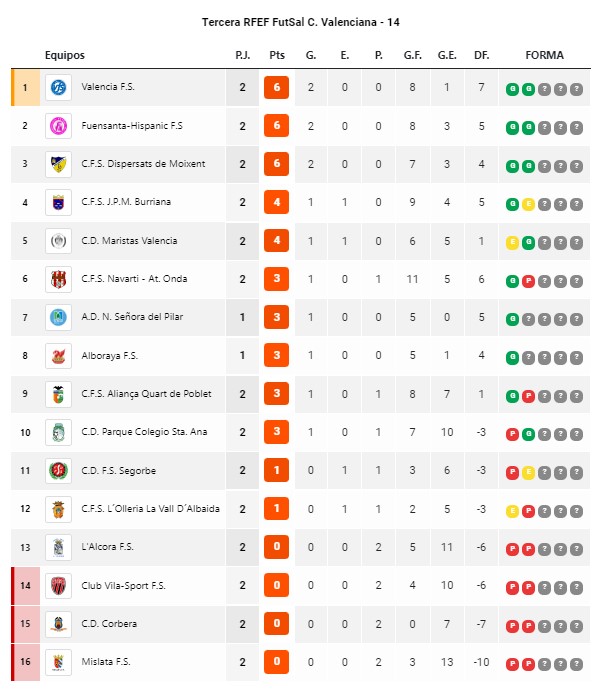
Task: Open the C.D. Maristas Valencia team link
Action: (x=129, y=241)
